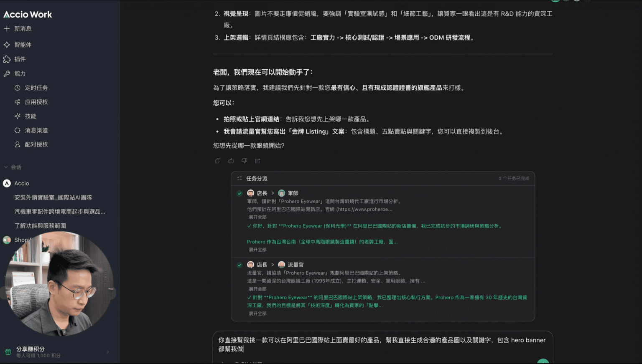Click the gift icon for 分享赚积分
642x364 pixels.
(8, 352)
